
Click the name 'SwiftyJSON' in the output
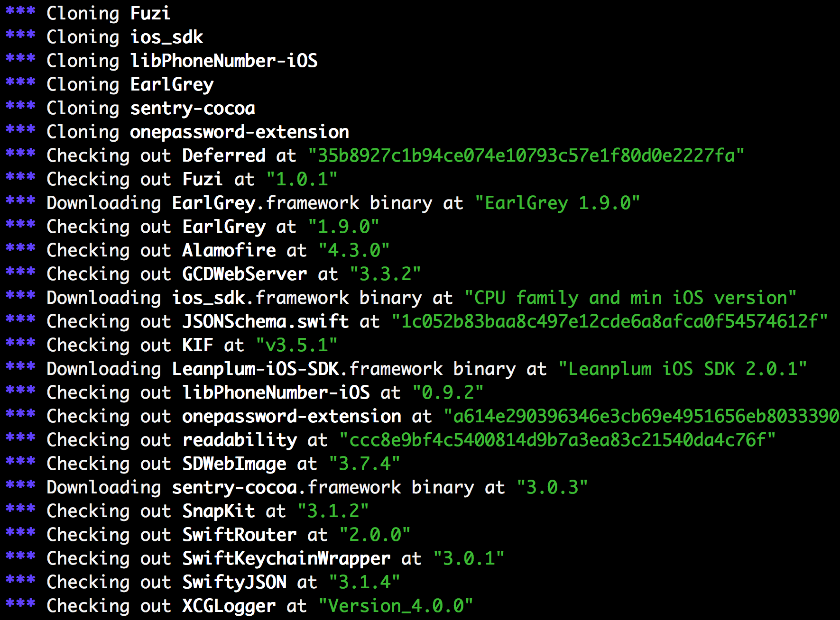(x=234, y=582)
